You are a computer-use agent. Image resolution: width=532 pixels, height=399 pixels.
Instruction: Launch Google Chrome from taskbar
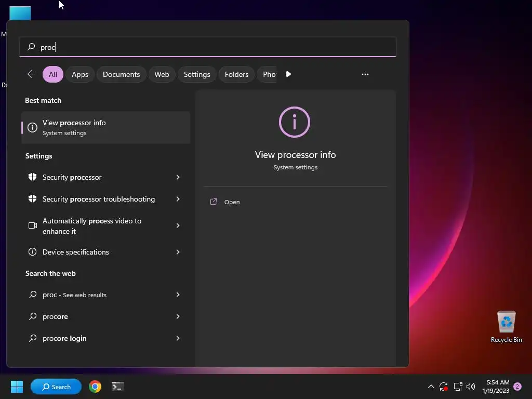click(x=95, y=387)
